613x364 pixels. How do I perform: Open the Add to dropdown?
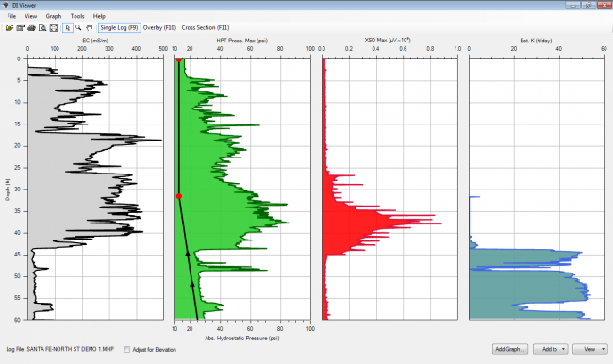(x=551, y=349)
